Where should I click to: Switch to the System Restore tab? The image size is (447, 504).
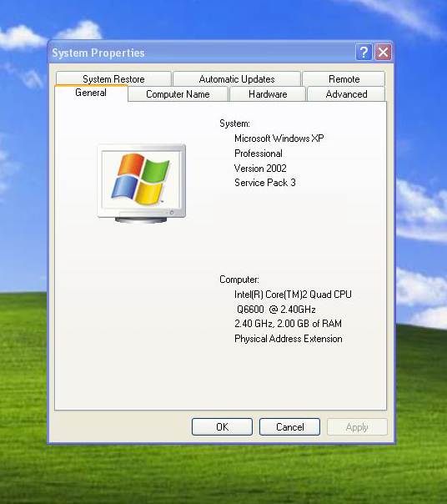point(113,78)
